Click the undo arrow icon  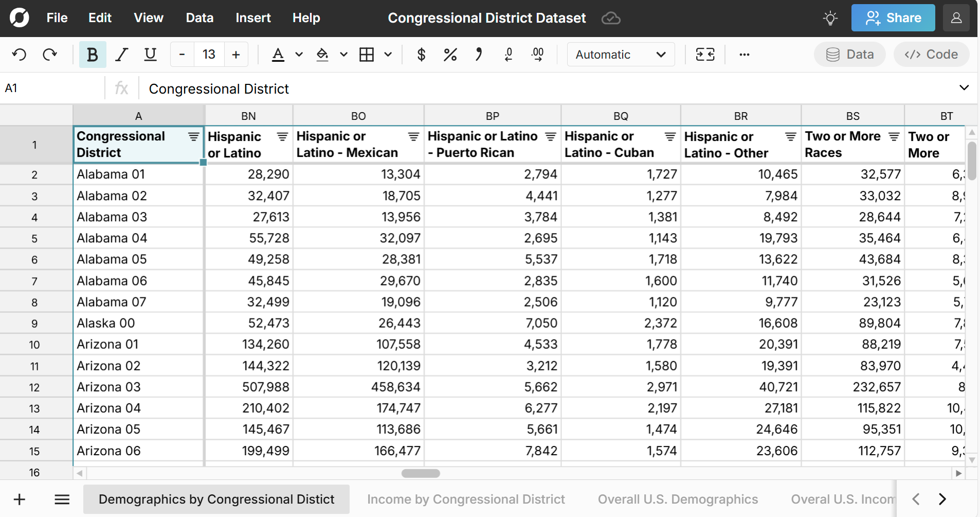point(20,55)
